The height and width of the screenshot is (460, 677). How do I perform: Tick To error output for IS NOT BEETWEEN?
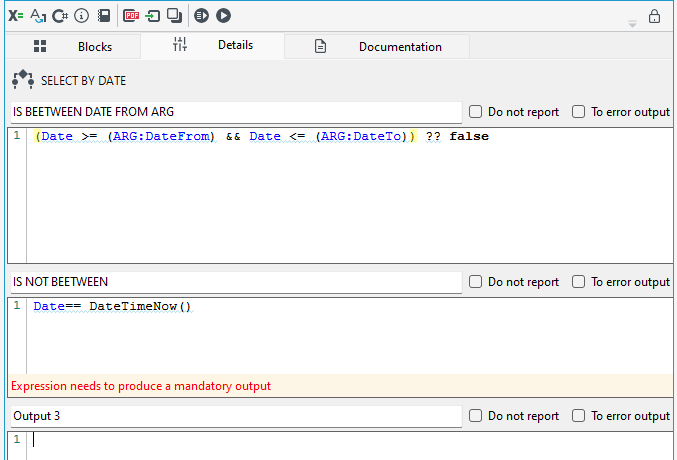tap(578, 282)
